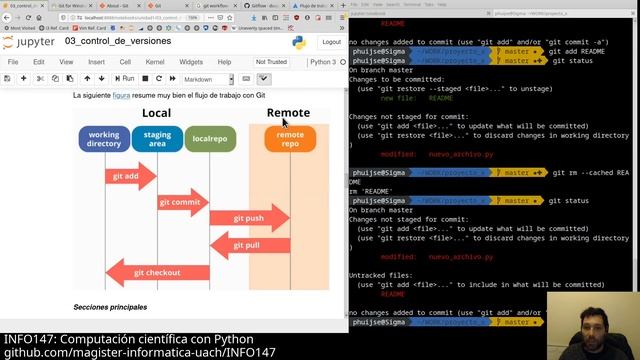Image resolution: width=640 pixels, height=360 pixels.
Task: Click the Logout button
Action: coord(331,42)
